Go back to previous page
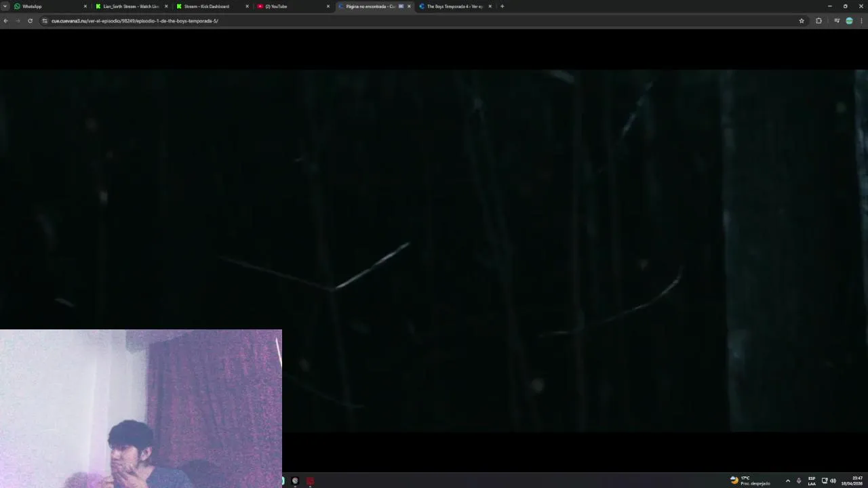This screenshot has width=868, height=488. click(6, 21)
